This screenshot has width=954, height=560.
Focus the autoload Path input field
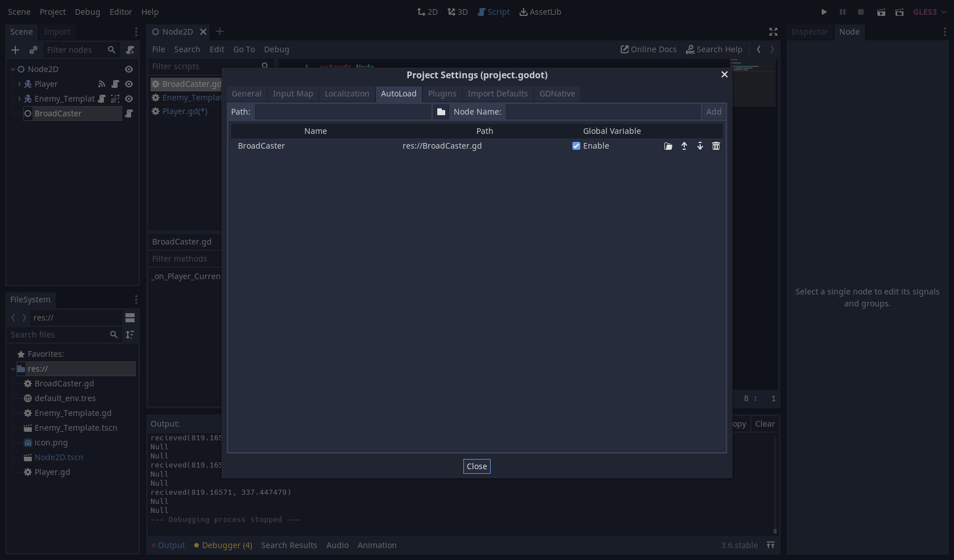pyautogui.click(x=343, y=112)
